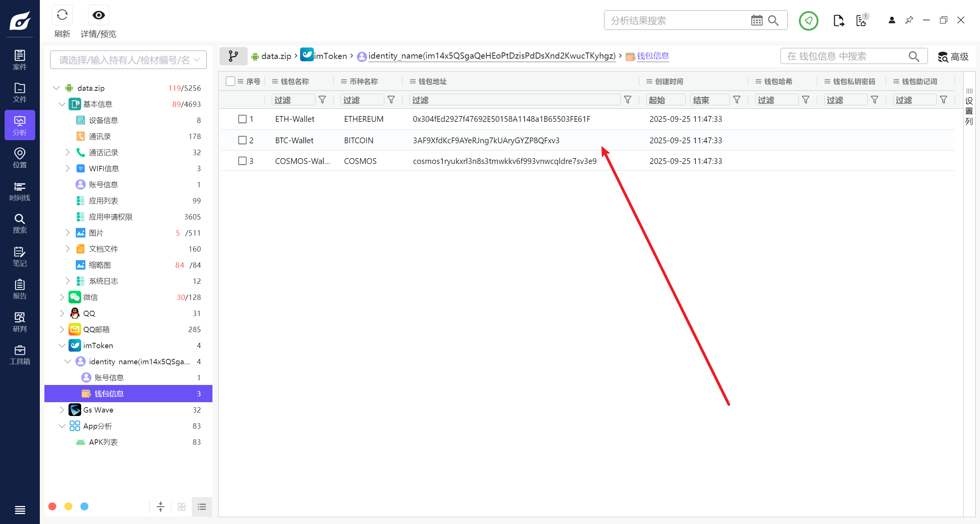Click the filter funnel for wallet address column
Screen dimensions: 980x524
(x=628, y=100)
